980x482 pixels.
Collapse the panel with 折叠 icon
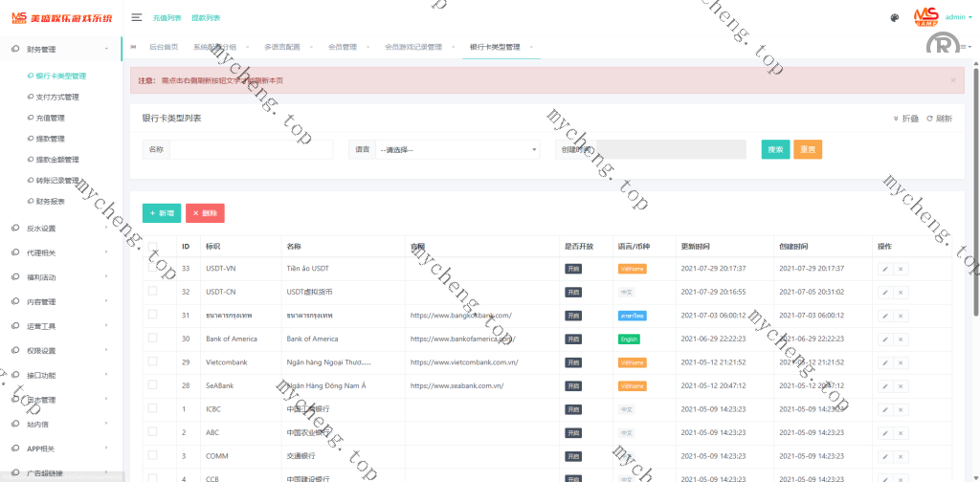tap(905, 119)
